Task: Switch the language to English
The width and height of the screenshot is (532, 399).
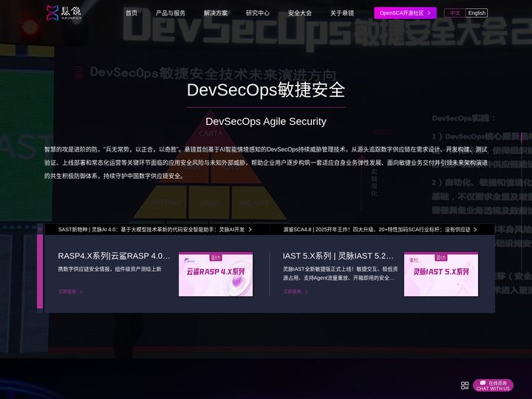Action: pyautogui.click(x=477, y=13)
